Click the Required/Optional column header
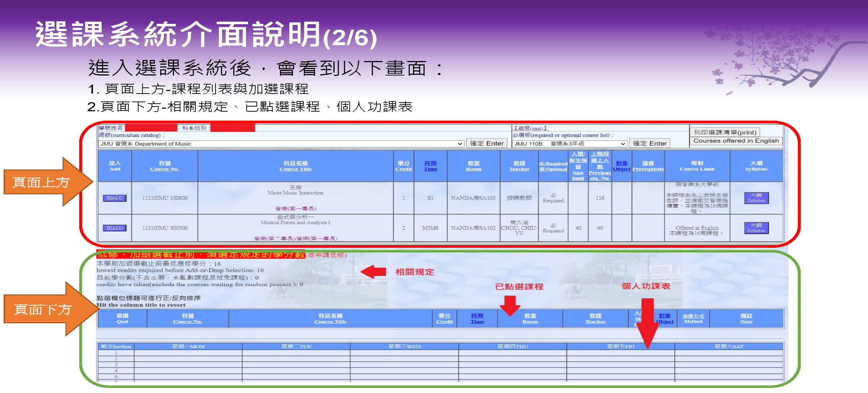This screenshot has width=868, height=393. click(553, 166)
